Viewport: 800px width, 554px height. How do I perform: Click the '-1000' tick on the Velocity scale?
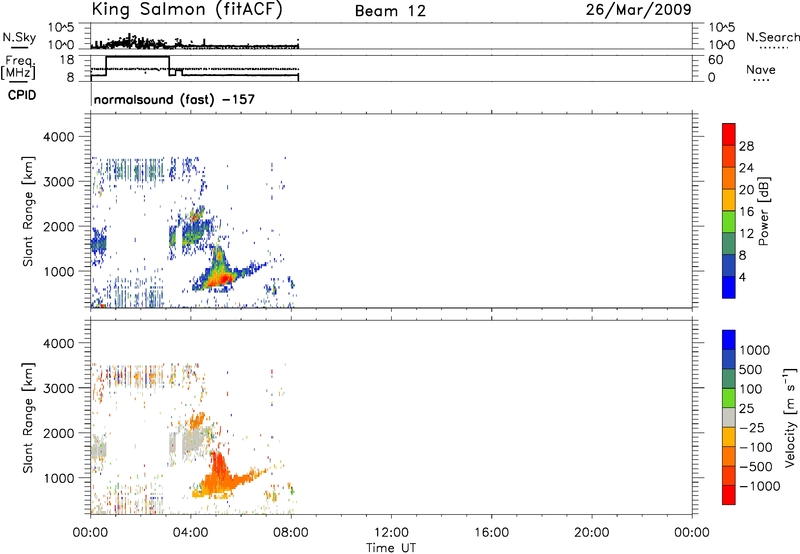tap(759, 486)
